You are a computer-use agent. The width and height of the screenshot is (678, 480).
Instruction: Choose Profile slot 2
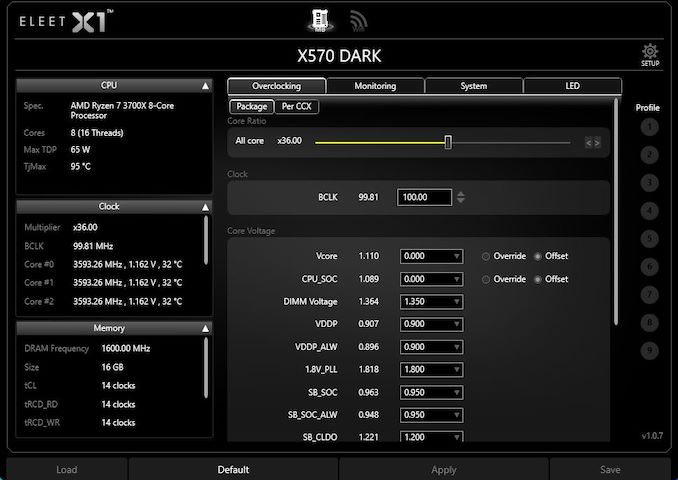click(649, 155)
